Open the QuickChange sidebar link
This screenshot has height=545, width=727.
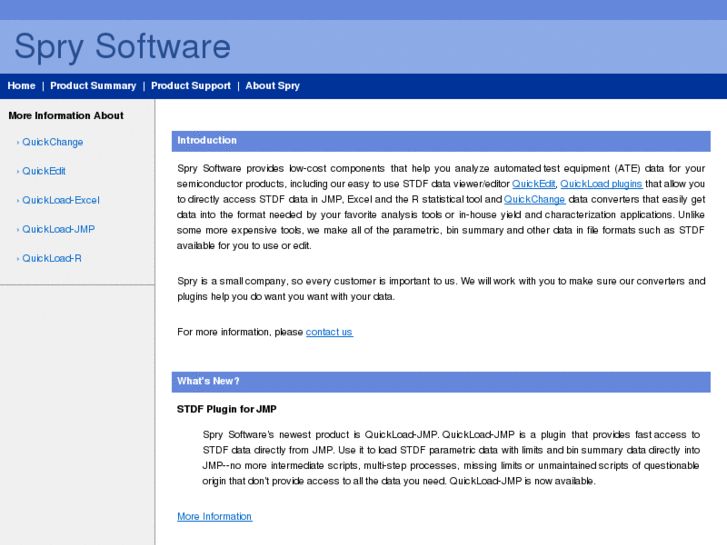[x=52, y=142]
